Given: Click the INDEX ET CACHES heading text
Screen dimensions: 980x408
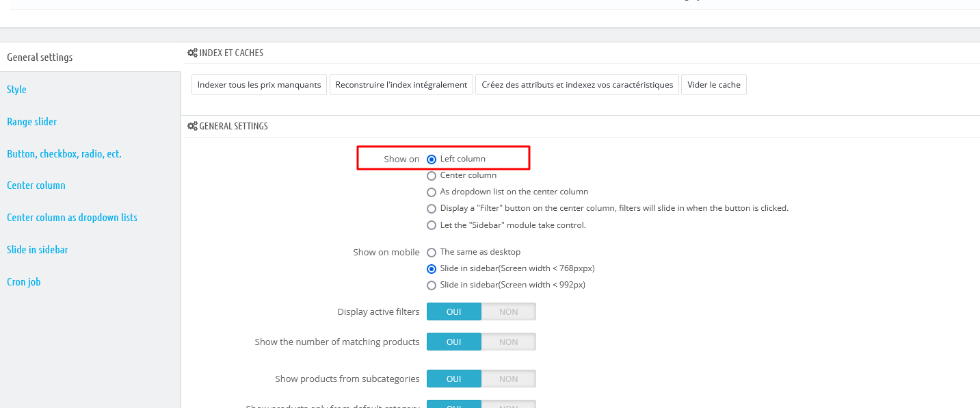Looking at the screenshot, I should click(x=231, y=53).
